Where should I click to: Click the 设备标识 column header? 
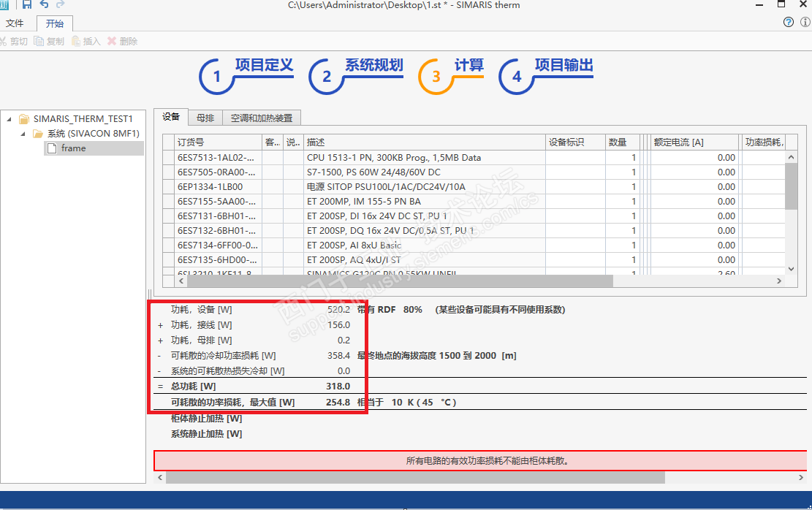(575, 142)
